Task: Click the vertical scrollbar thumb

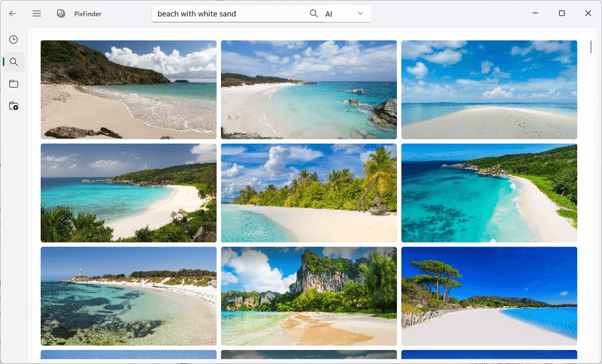Action: click(591, 47)
